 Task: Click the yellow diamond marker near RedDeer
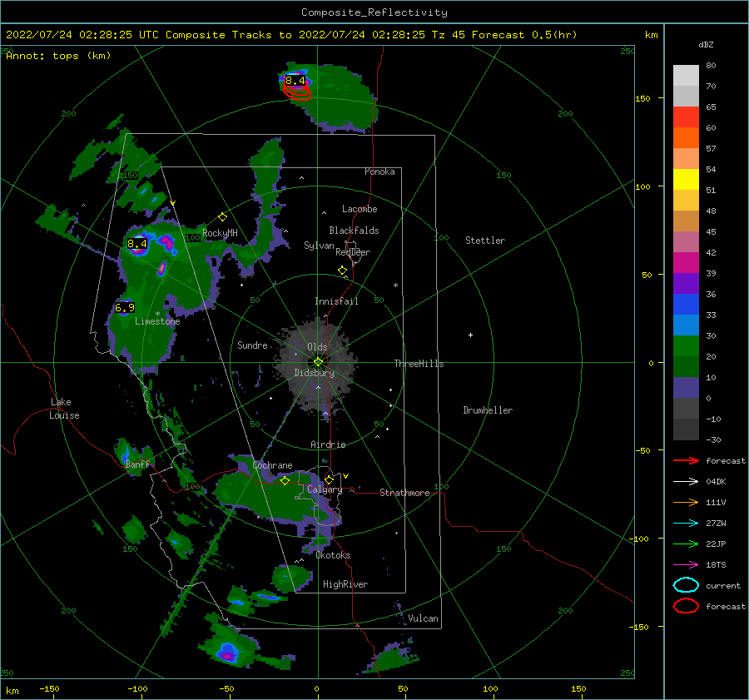coord(342,271)
